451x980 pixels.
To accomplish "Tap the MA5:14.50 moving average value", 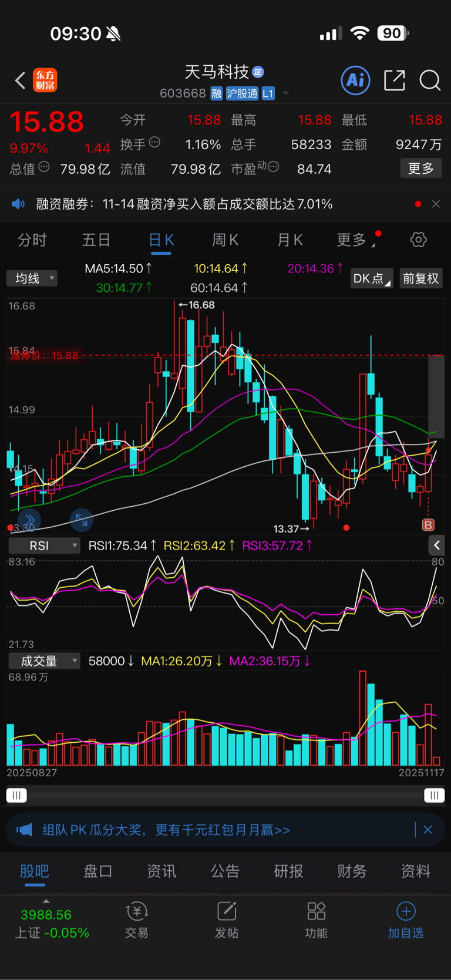I will coord(118,268).
